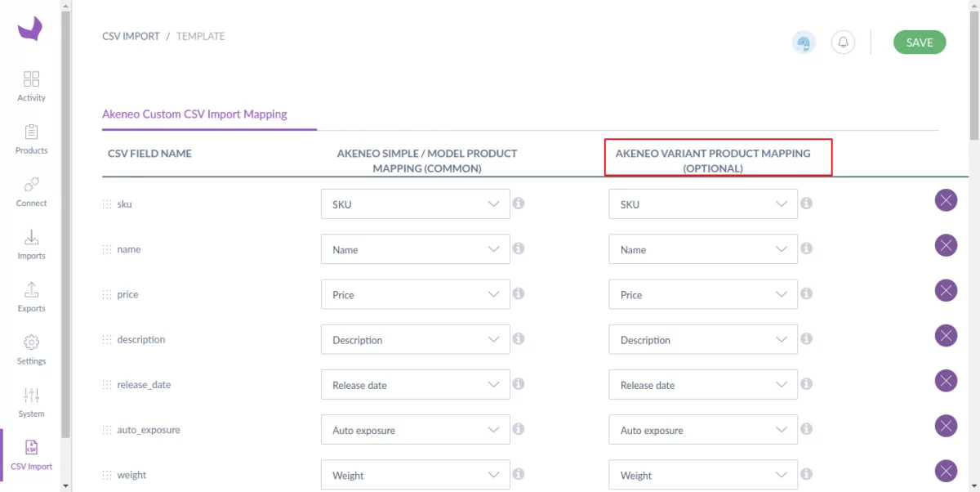Open the notification bell
Screen dimensions: 980x492
844,42
